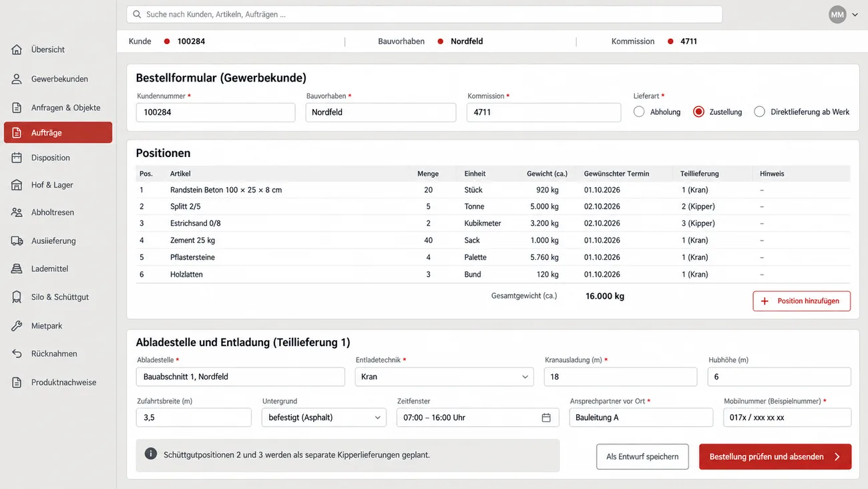Click the arrow icon on Bestellung prüfen
868x489 pixels.
pyautogui.click(x=837, y=457)
